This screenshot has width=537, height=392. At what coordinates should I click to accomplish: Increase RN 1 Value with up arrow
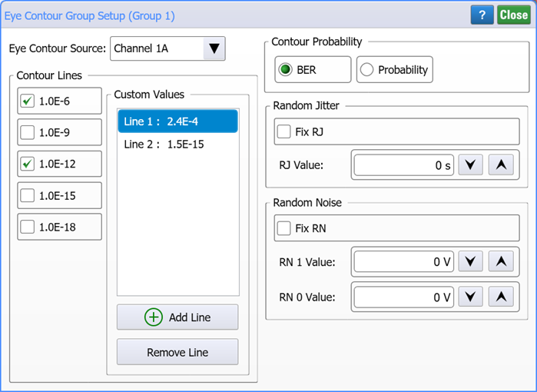tap(501, 261)
